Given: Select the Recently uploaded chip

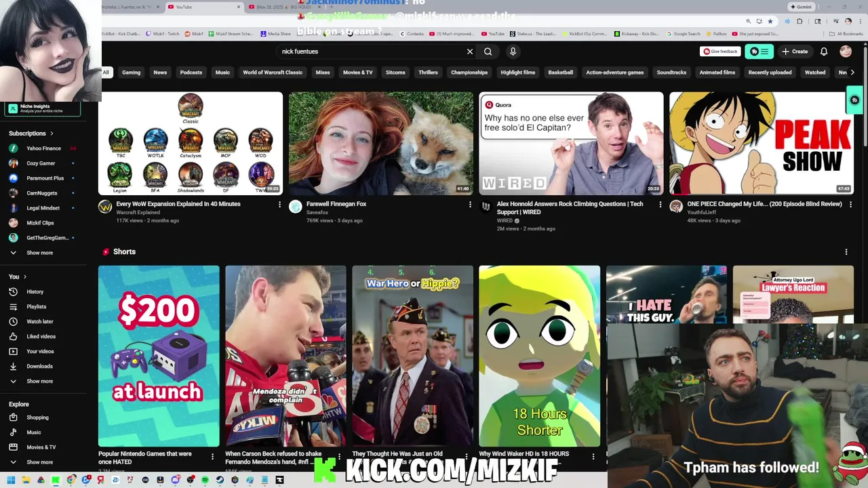Looking at the screenshot, I should (x=770, y=73).
